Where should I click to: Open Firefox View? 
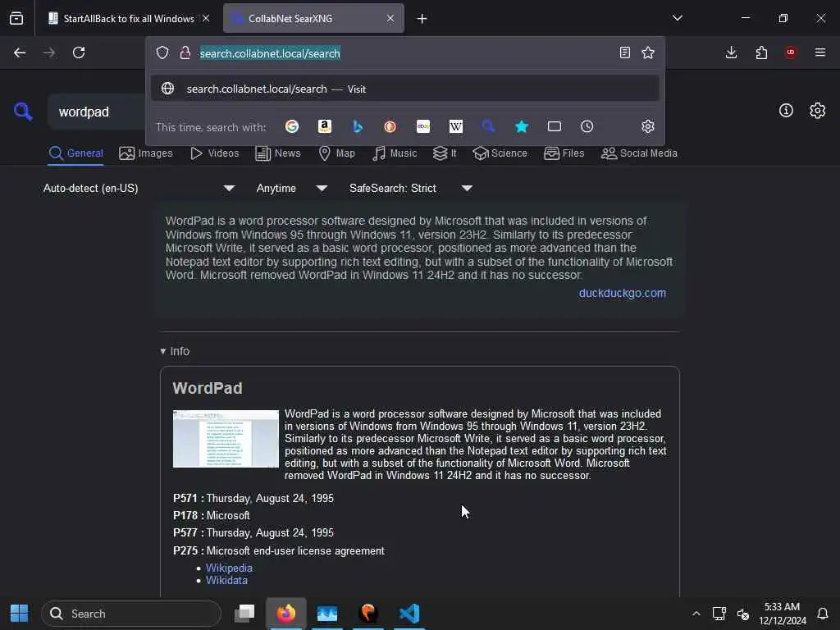click(x=16, y=18)
